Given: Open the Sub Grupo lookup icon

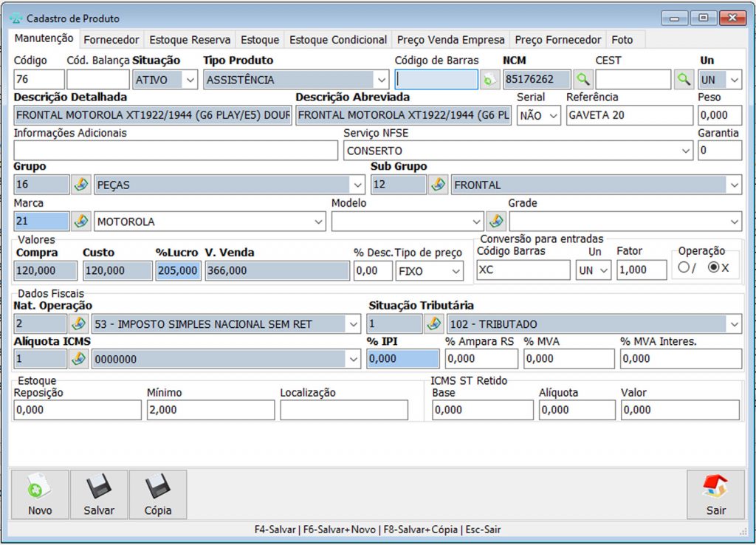Looking at the screenshot, I should point(439,185).
